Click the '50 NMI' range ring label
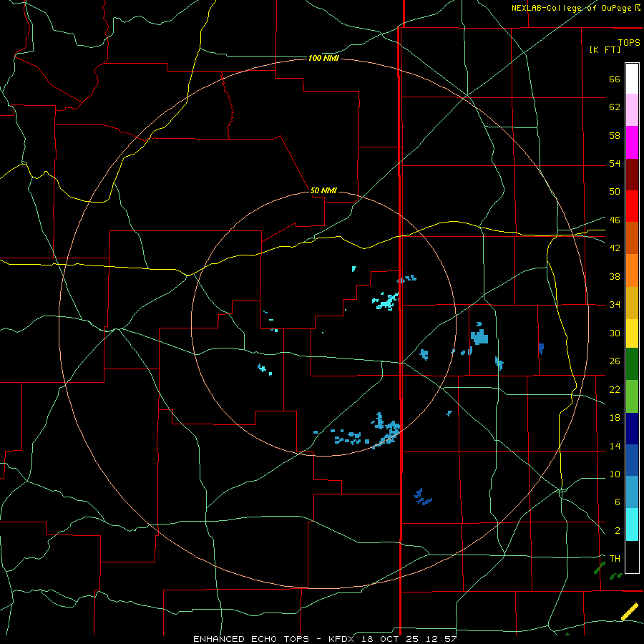 [323, 190]
